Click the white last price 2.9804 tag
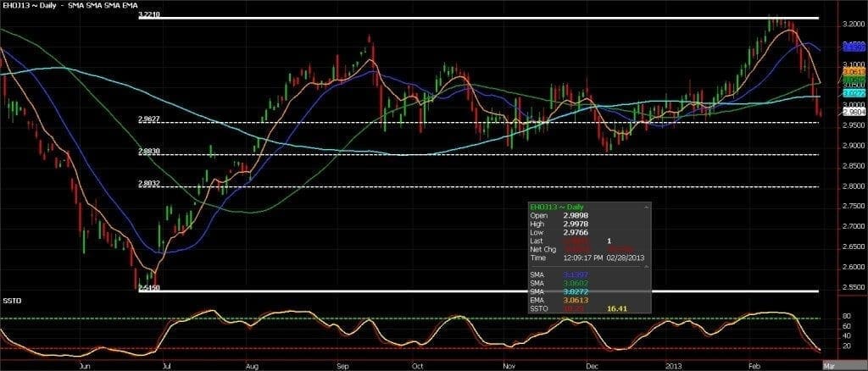 [854, 111]
